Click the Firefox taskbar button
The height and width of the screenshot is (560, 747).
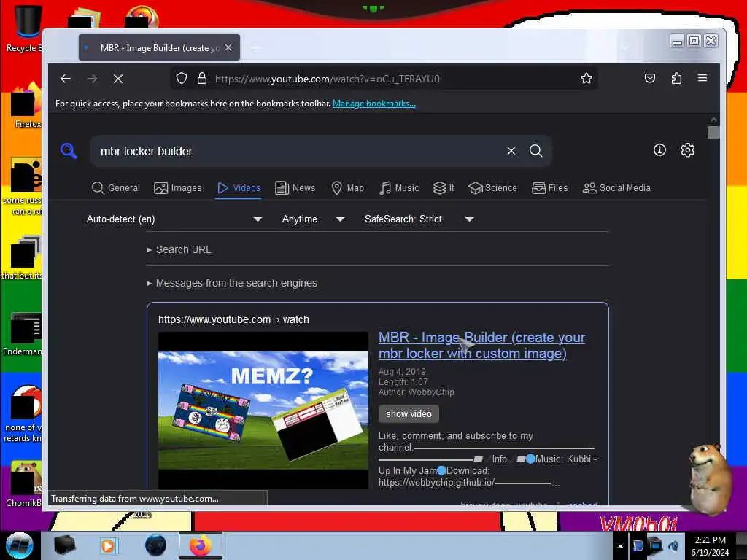click(x=201, y=545)
